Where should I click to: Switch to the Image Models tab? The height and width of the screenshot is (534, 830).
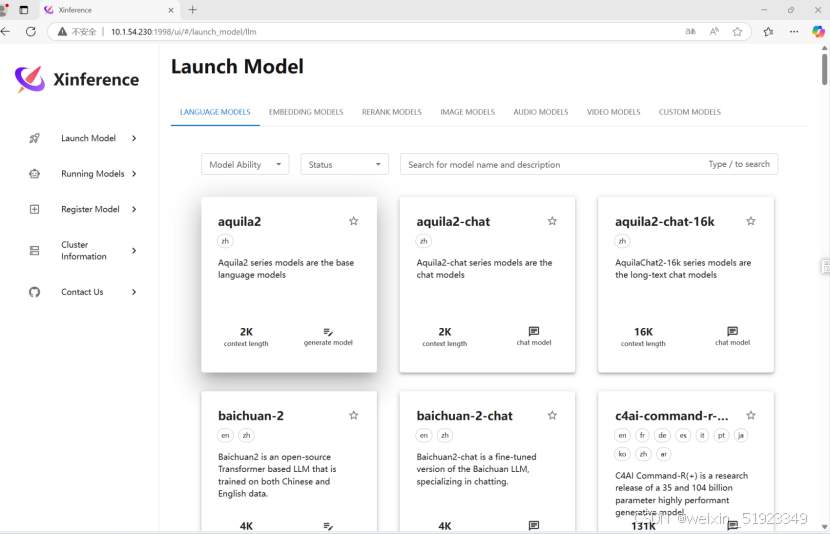tap(467, 112)
